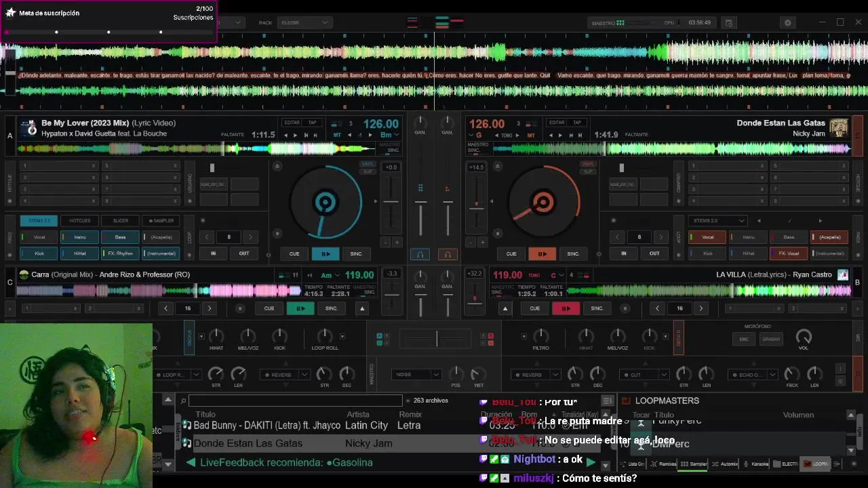Viewport: 868px width, 488px height.
Task: Open the ELEGIR rack dropdown
Action: tap(304, 22)
